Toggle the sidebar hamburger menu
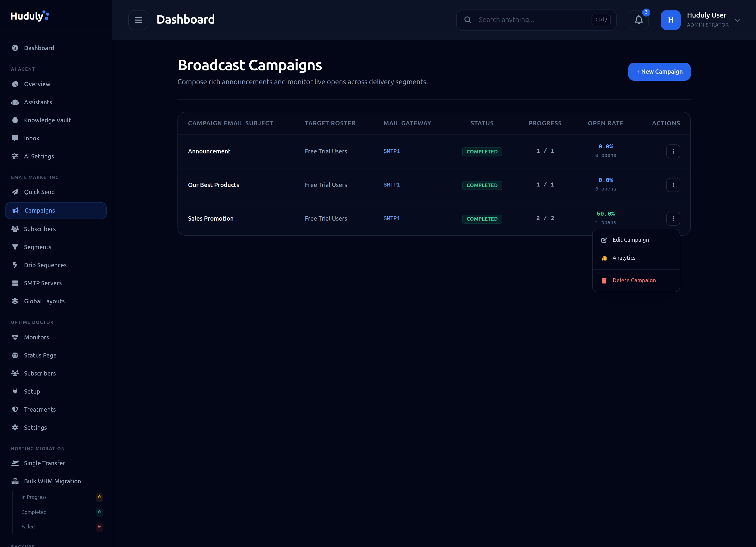 (138, 20)
